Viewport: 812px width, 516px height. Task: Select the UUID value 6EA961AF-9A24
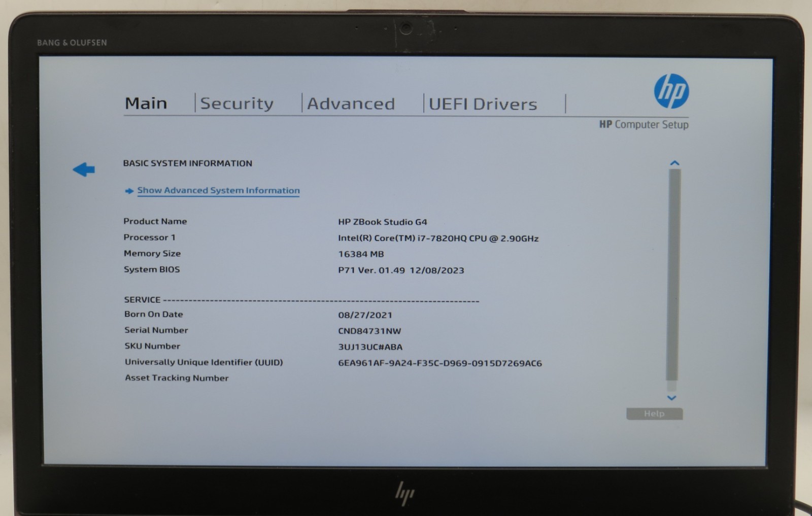click(x=440, y=363)
